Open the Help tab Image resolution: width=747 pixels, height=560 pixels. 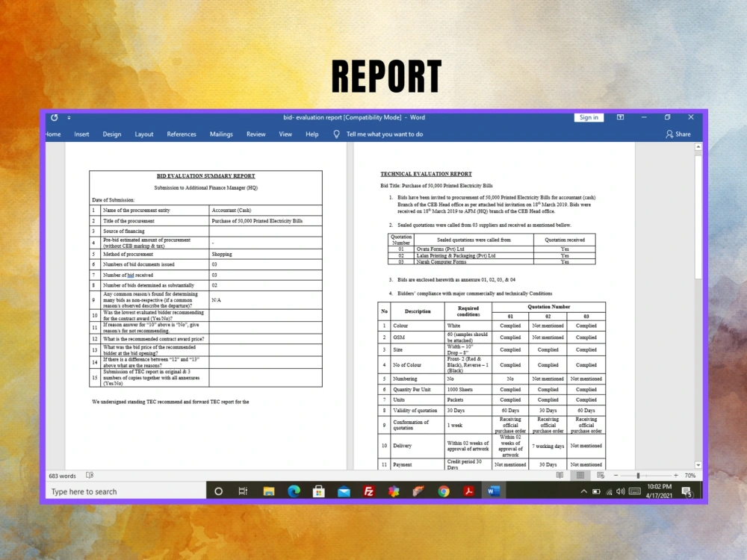click(312, 134)
